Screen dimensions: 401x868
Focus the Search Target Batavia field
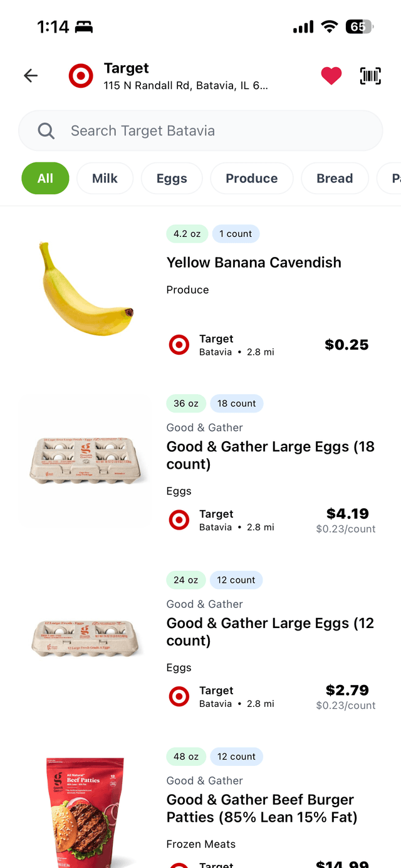pyautogui.click(x=213, y=131)
